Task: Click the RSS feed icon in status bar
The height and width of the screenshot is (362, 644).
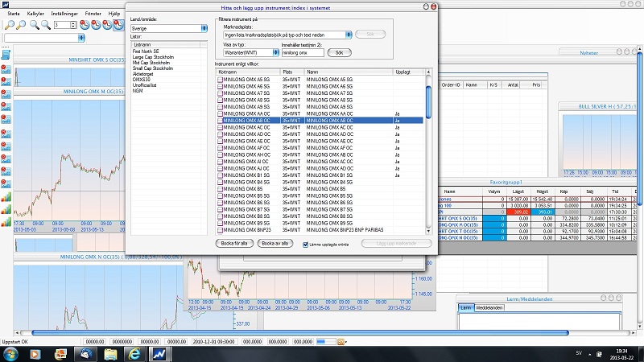Action: tap(341, 342)
